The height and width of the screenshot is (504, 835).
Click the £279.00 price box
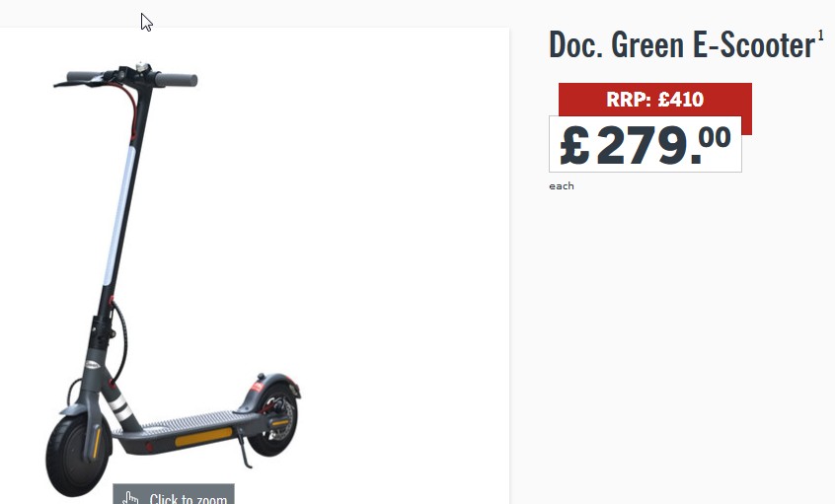[645, 144]
